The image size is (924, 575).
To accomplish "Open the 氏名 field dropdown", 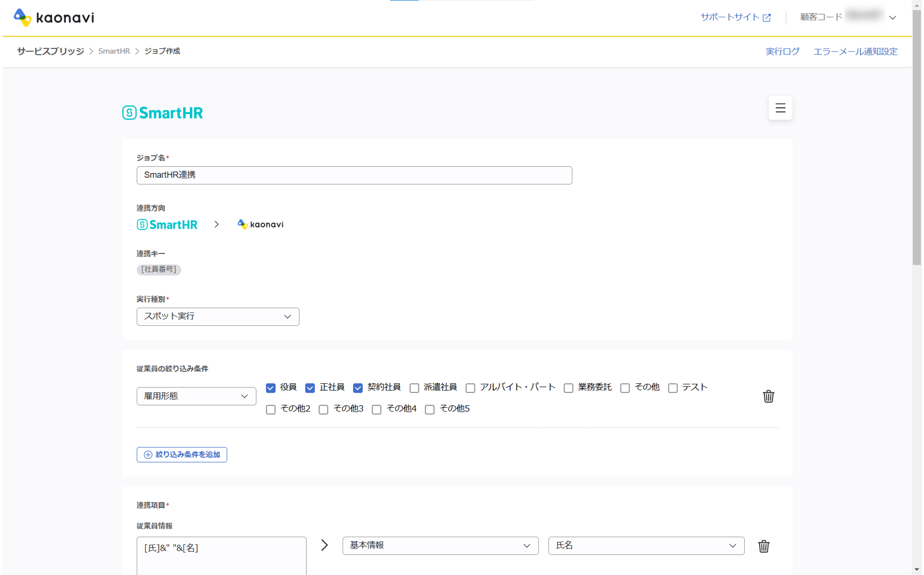I will pyautogui.click(x=646, y=546).
